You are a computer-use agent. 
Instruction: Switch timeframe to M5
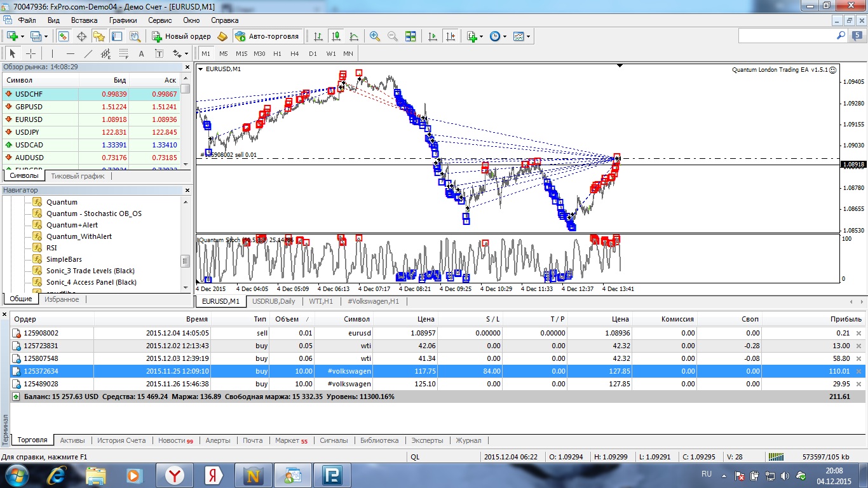[224, 53]
